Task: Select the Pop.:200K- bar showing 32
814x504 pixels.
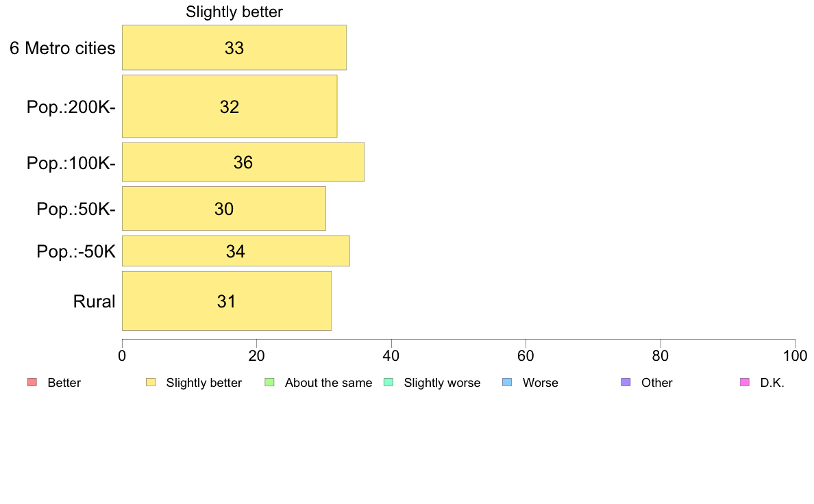Action: pos(229,106)
